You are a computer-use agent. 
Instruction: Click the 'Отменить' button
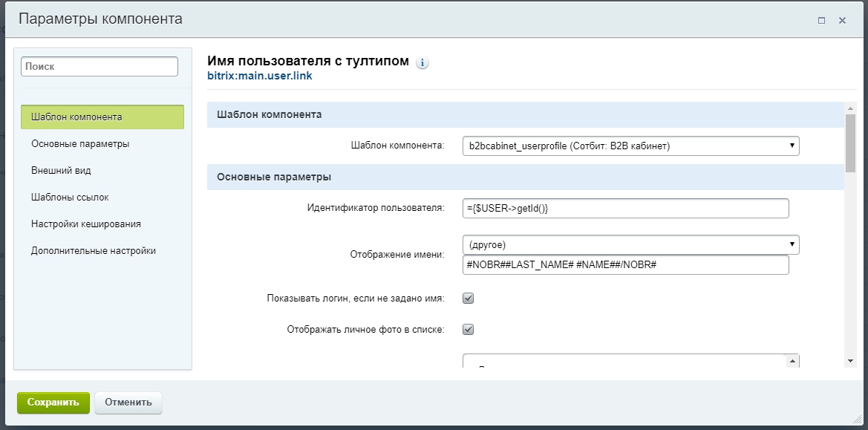coord(128,403)
